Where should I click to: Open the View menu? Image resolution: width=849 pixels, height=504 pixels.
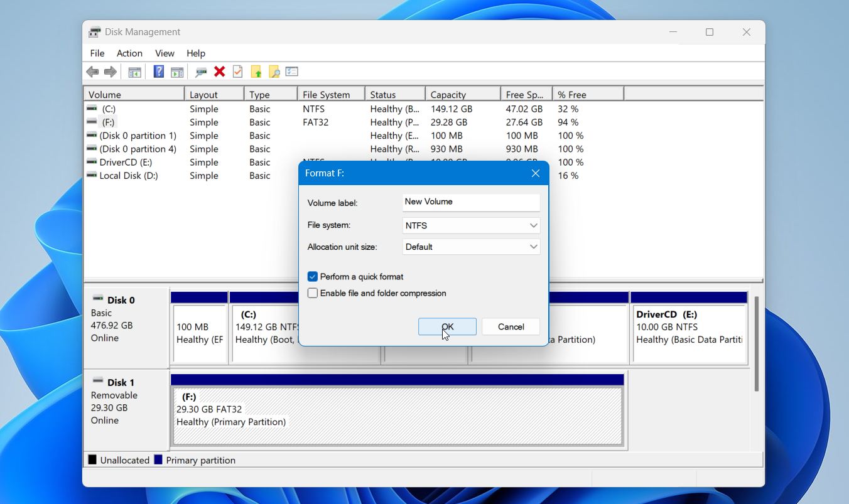click(165, 53)
